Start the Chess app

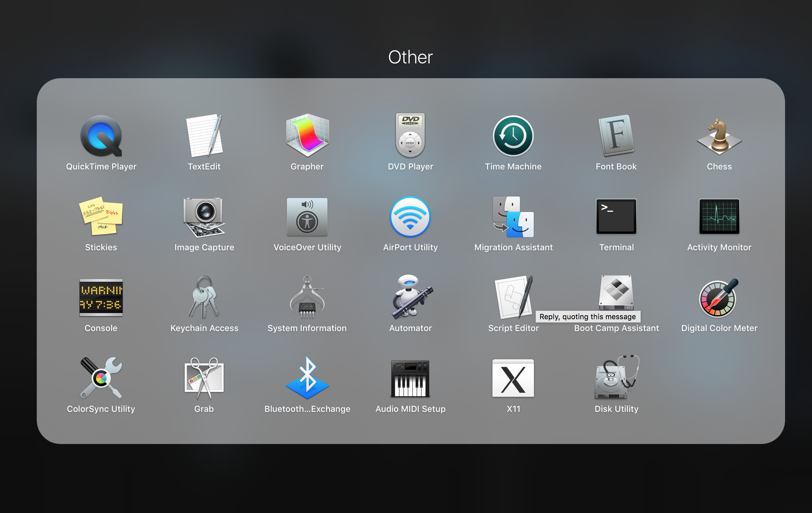click(x=719, y=137)
